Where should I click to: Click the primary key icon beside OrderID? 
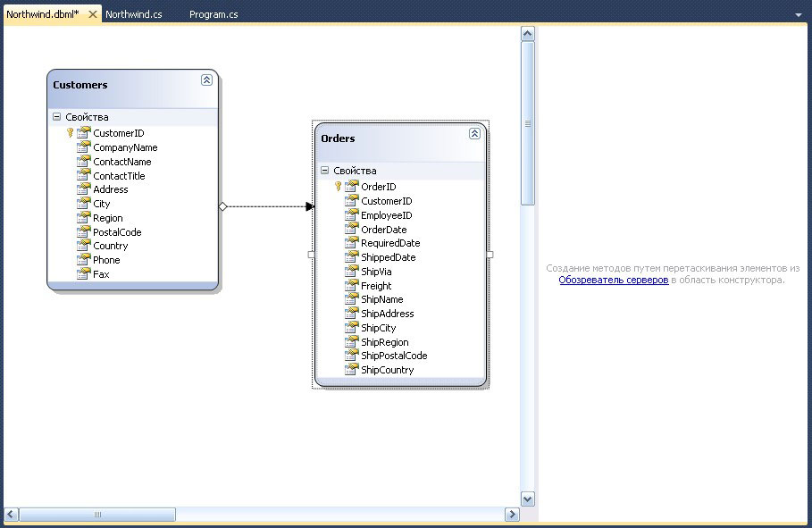point(339,186)
